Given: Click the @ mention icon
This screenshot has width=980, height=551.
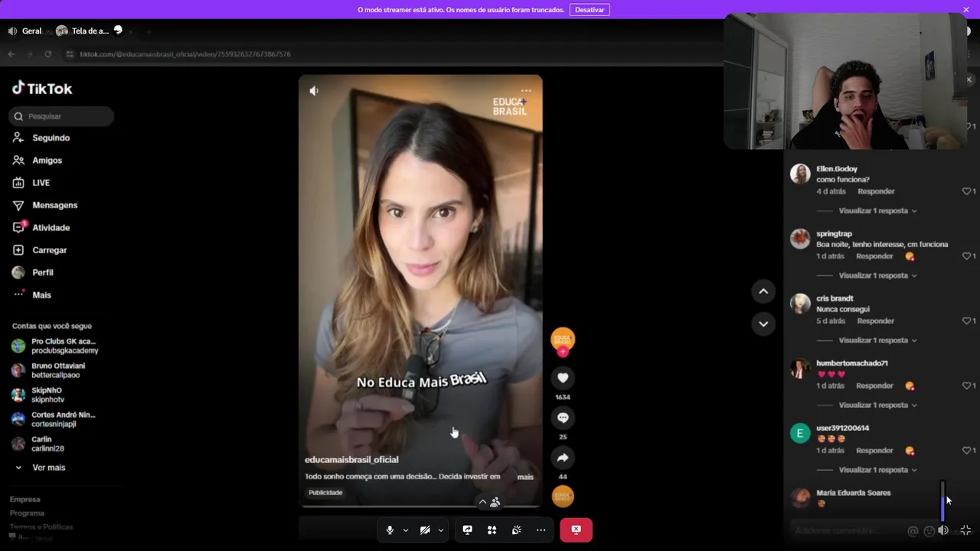Looking at the screenshot, I should [913, 530].
